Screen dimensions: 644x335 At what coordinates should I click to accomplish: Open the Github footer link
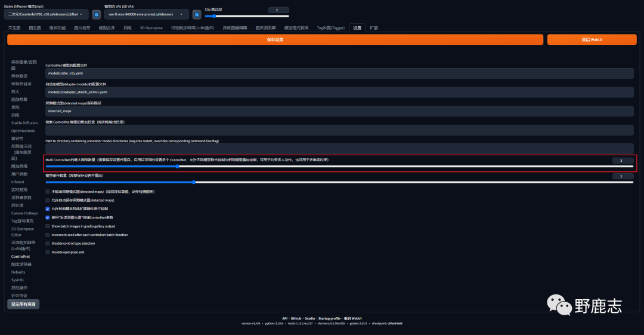tap(296, 318)
